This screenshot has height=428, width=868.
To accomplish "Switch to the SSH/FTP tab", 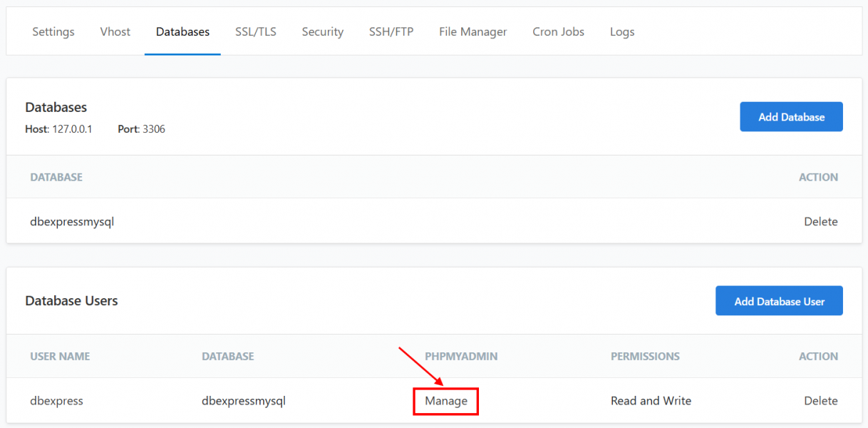I will [391, 32].
